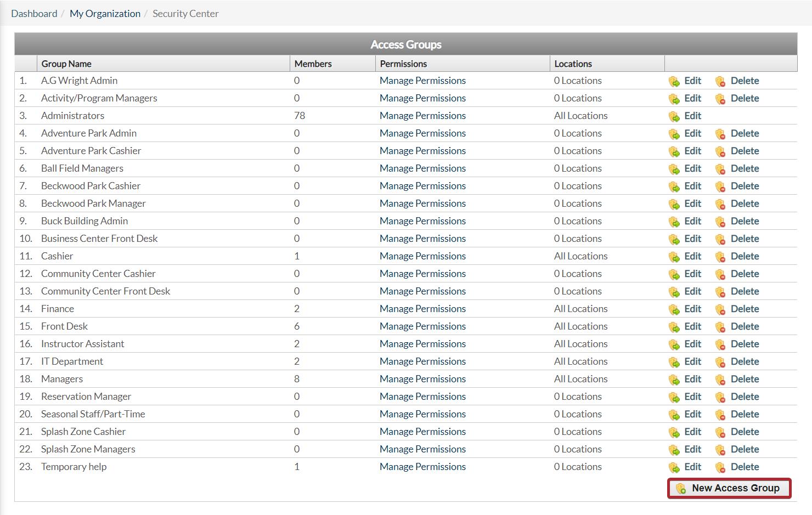Click Delete text for Activity/Program Managers
812x515 pixels.
(x=745, y=98)
